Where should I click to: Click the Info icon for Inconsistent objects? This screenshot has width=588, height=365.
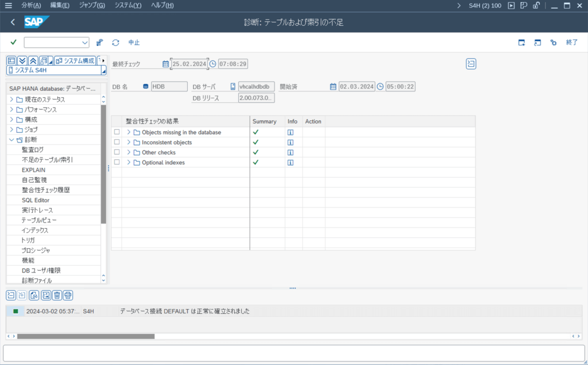click(291, 142)
